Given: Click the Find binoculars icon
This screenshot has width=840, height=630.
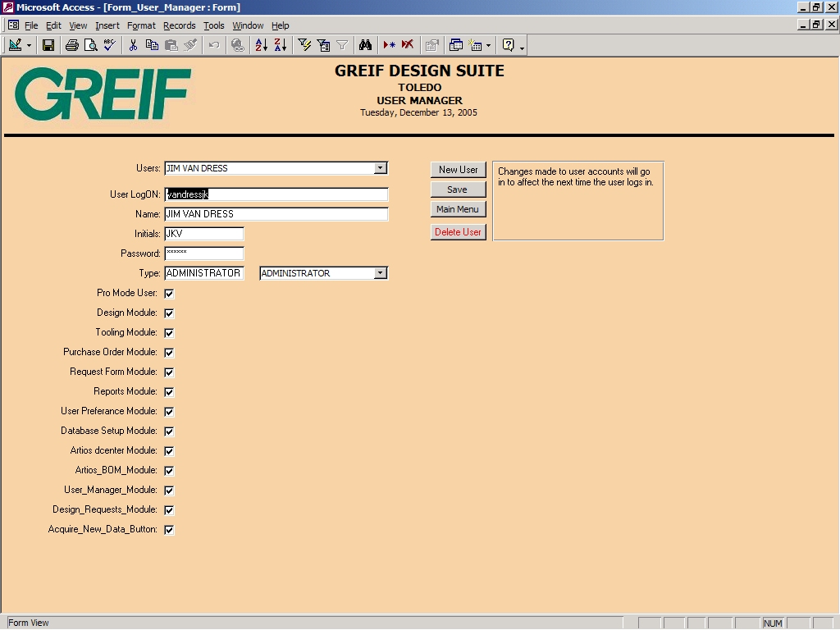Looking at the screenshot, I should pos(365,46).
